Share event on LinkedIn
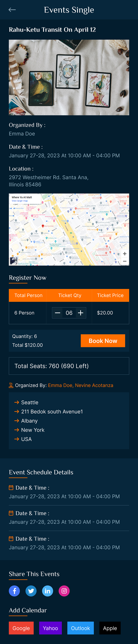 pos(48,591)
